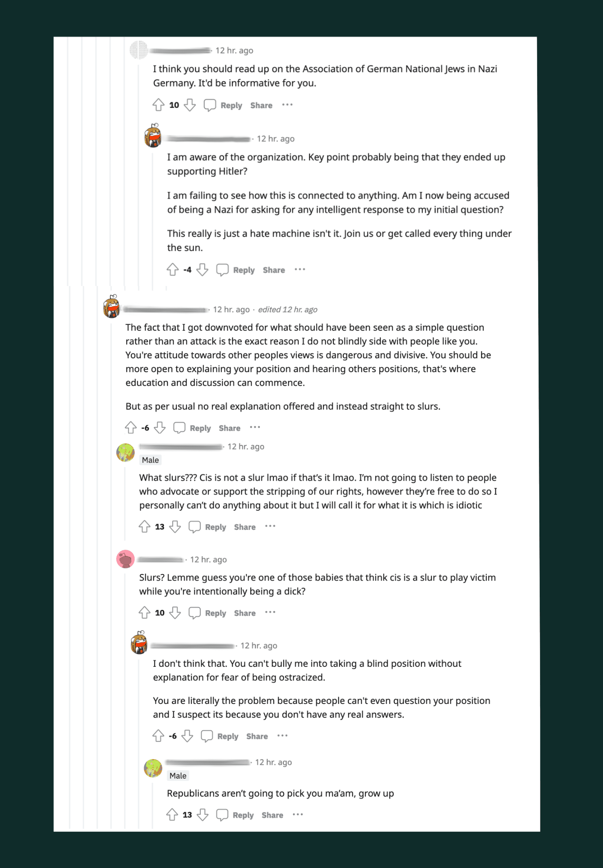Open three-dot menu on "Republicans aren't" comment

tap(298, 815)
